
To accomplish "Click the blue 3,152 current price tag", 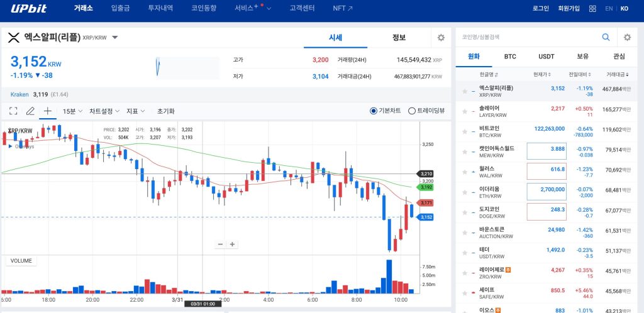I will click(x=425, y=217).
